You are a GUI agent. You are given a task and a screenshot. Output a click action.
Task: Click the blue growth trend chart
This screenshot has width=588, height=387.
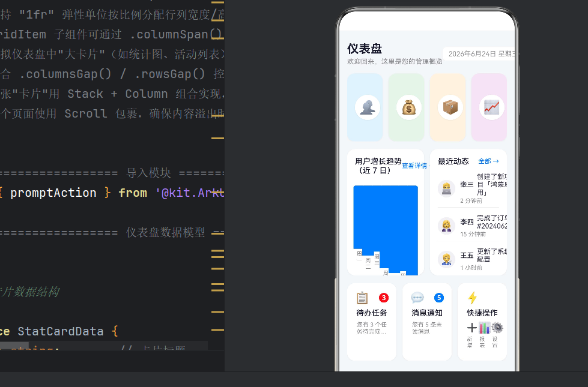pyautogui.click(x=386, y=230)
